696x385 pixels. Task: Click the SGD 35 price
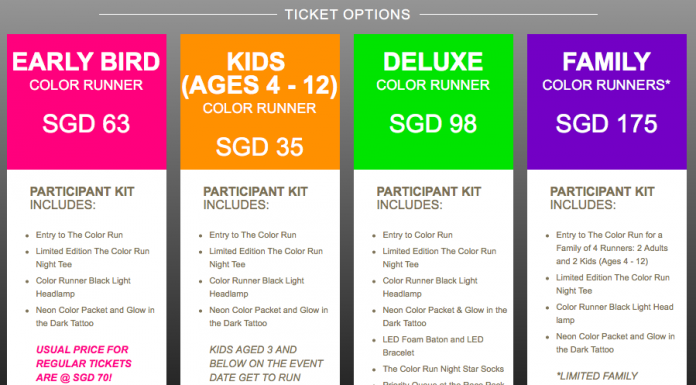click(x=260, y=147)
